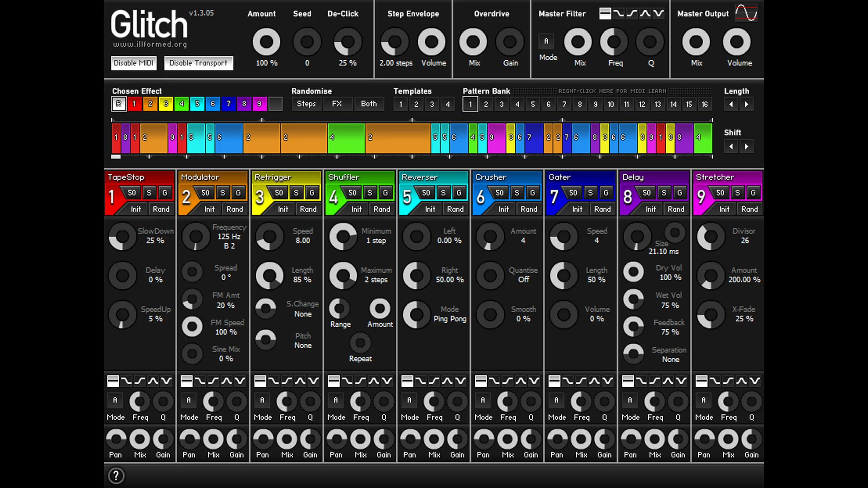Click Rand on Reverser module
Screen dimensions: 868x488
[455, 209]
